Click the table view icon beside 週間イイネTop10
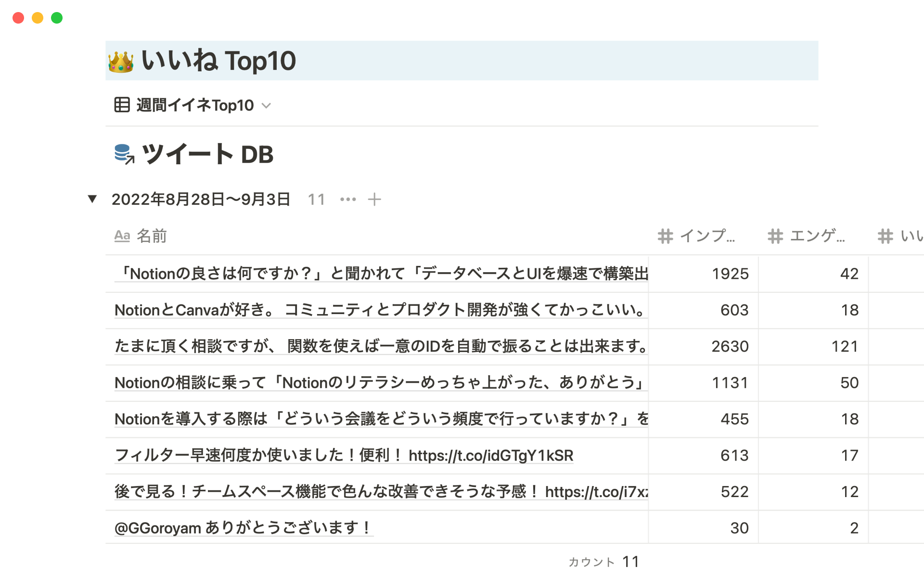The height and width of the screenshot is (578, 924). pyautogui.click(x=122, y=105)
